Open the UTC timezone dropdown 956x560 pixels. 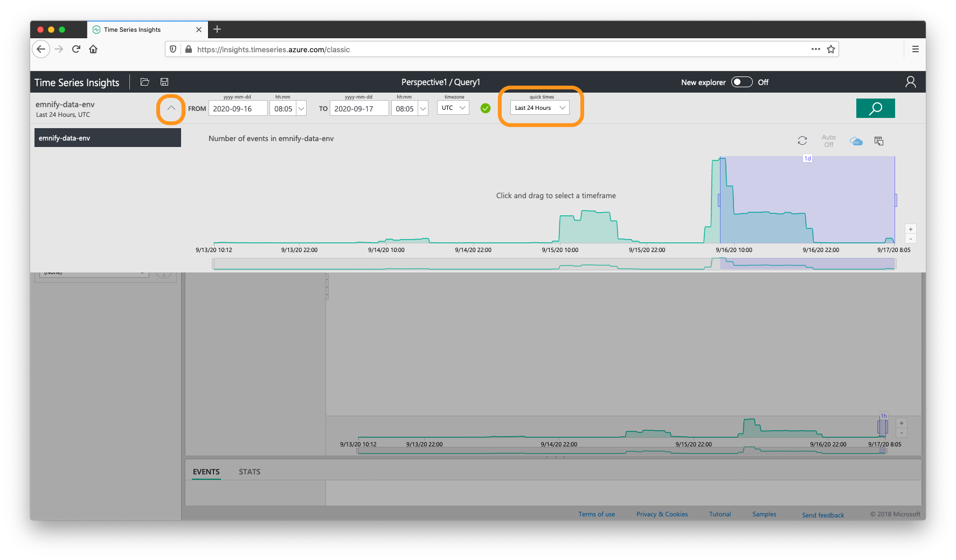(x=453, y=108)
